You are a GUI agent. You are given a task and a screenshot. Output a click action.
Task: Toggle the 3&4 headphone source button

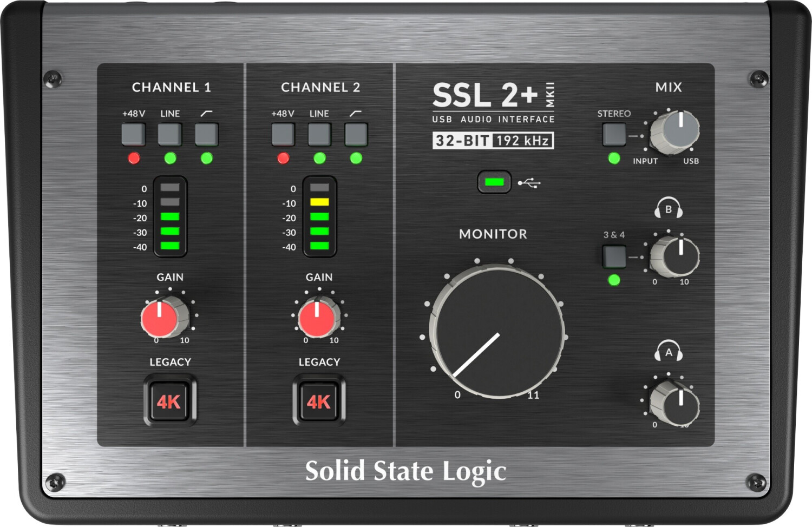click(614, 256)
